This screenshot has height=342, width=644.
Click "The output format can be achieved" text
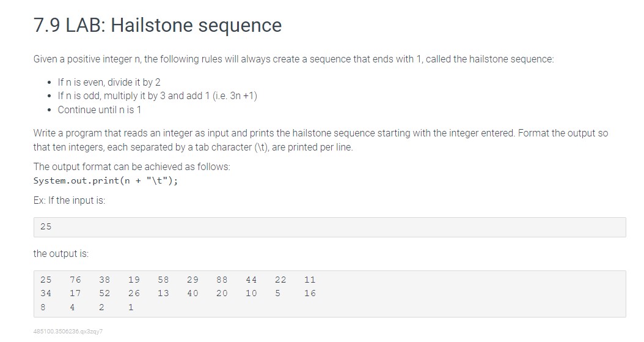click(x=132, y=166)
